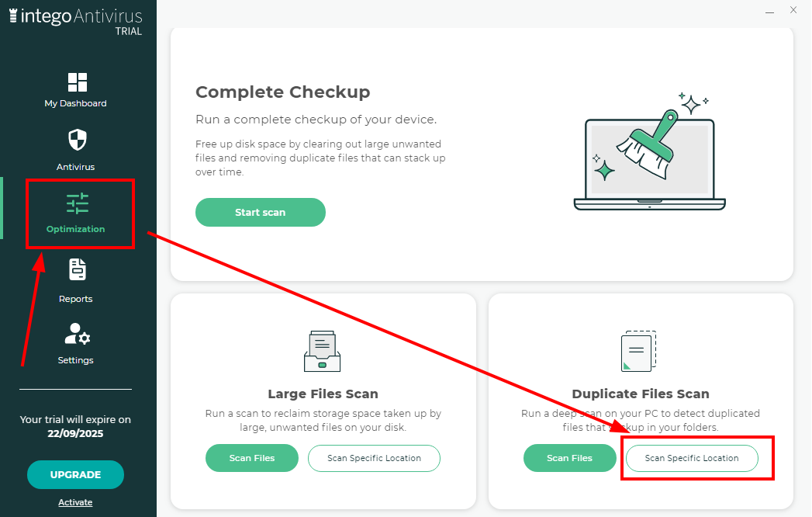812x517 pixels.
Task: Close the Intego Antivirus window
Action: (x=793, y=10)
